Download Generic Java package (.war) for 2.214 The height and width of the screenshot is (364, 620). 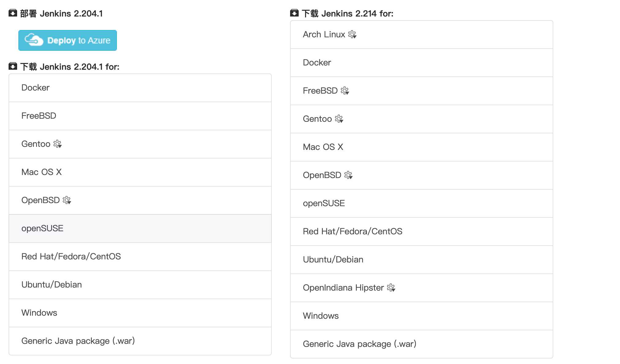[x=422, y=344]
